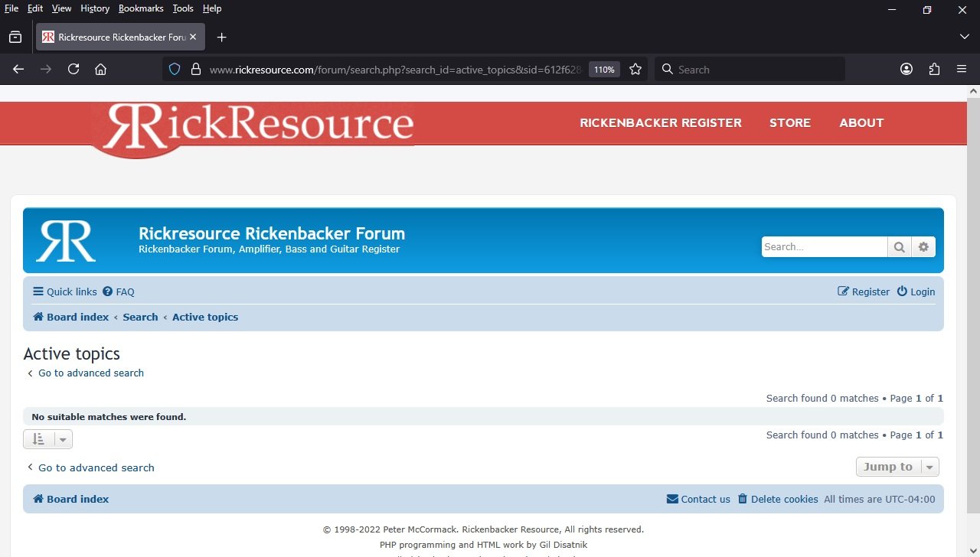Screen dimensions: 980x557
Task: Open advanced search via the gear icon
Action: click(x=923, y=246)
